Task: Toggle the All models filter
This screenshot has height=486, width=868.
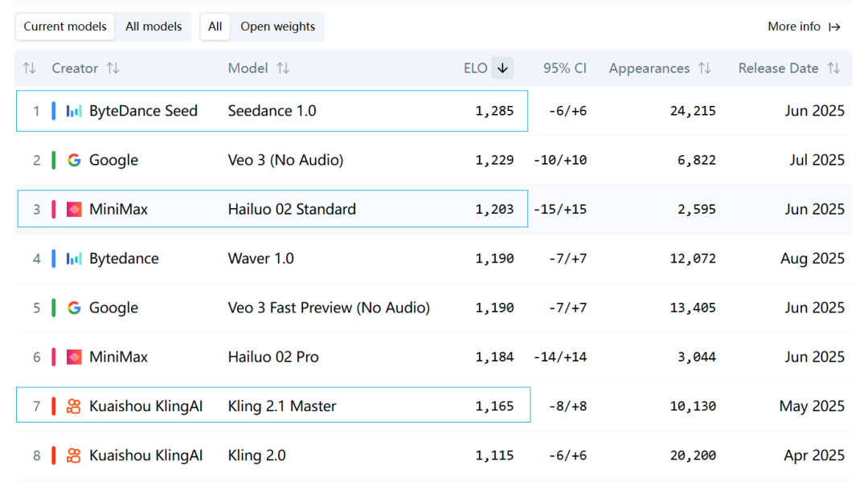Action: 154,27
